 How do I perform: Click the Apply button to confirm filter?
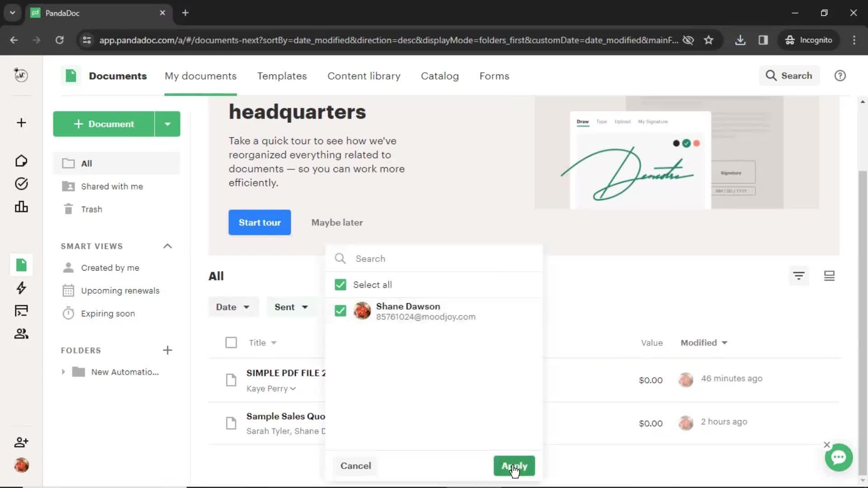pyautogui.click(x=514, y=465)
